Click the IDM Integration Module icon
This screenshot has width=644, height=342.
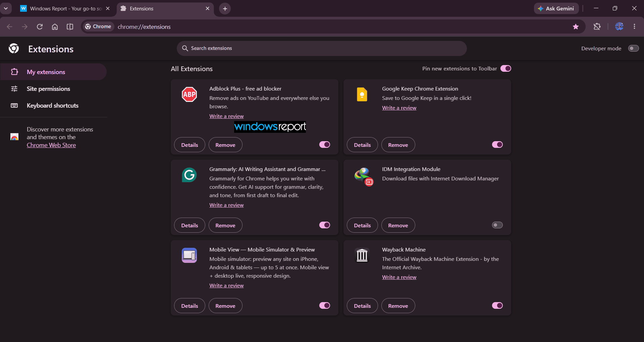click(x=364, y=177)
